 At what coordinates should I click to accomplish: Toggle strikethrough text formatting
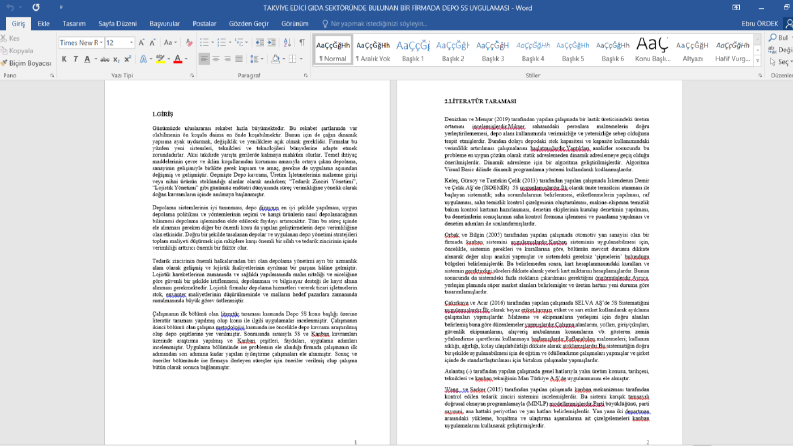(x=105, y=59)
